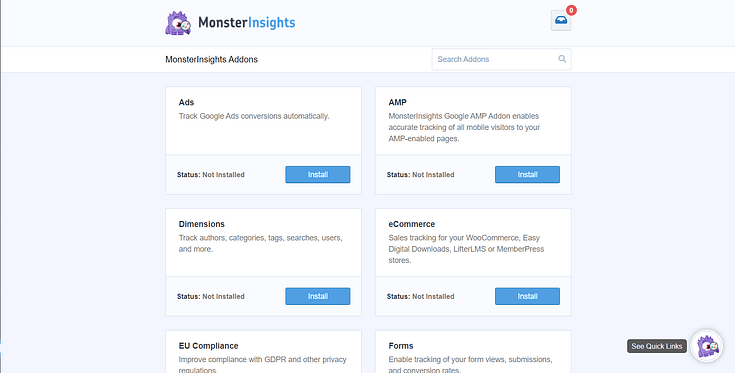Viewport: 735px width, 373px height.
Task: Click the Dimensions addon heading
Action: click(x=202, y=224)
